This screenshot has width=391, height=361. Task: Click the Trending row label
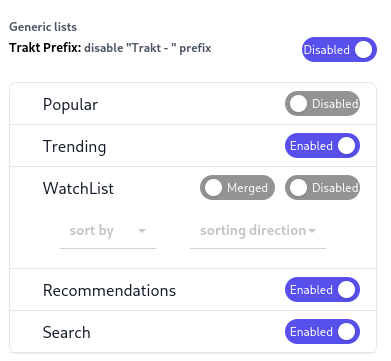click(74, 147)
